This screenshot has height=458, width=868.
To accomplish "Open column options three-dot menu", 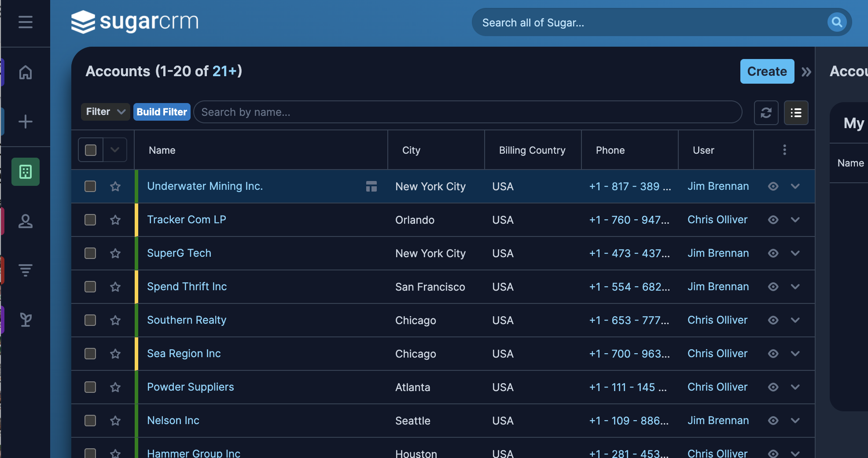I will click(x=784, y=150).
